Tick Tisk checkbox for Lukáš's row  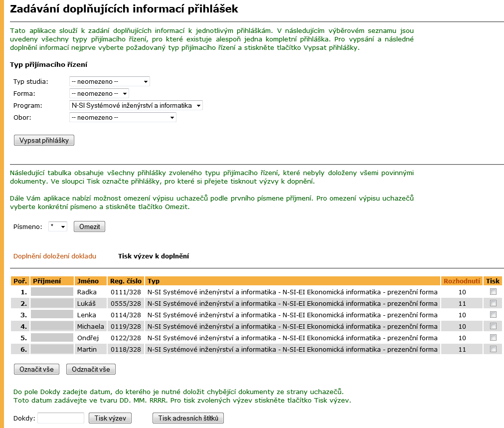(493, 303)
